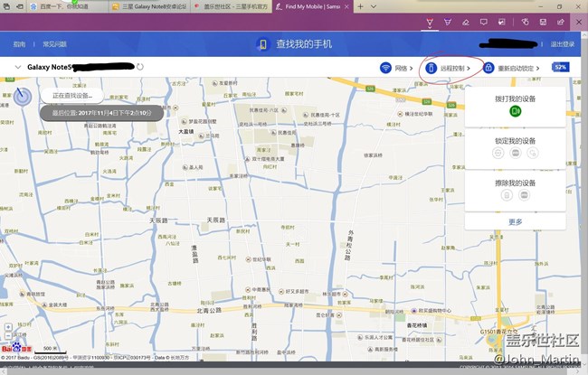
Task: Set these tabs aside
Action: [x=20, y=6]
